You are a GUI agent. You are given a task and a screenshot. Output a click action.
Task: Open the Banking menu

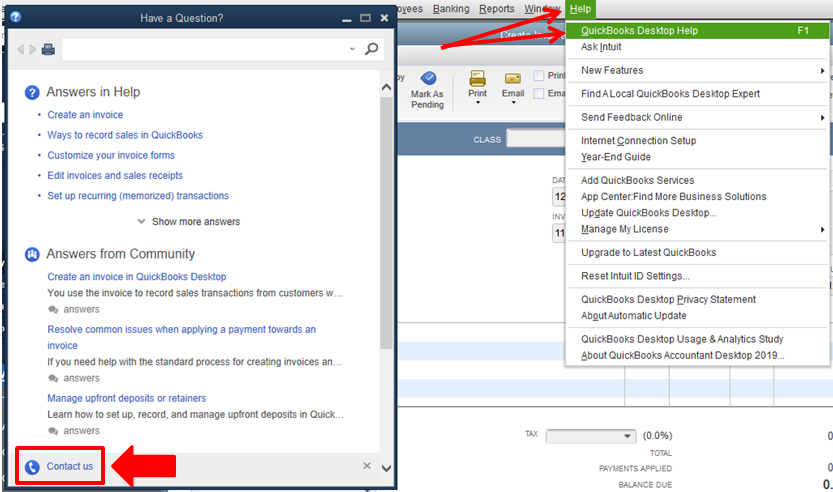point(451,9)
